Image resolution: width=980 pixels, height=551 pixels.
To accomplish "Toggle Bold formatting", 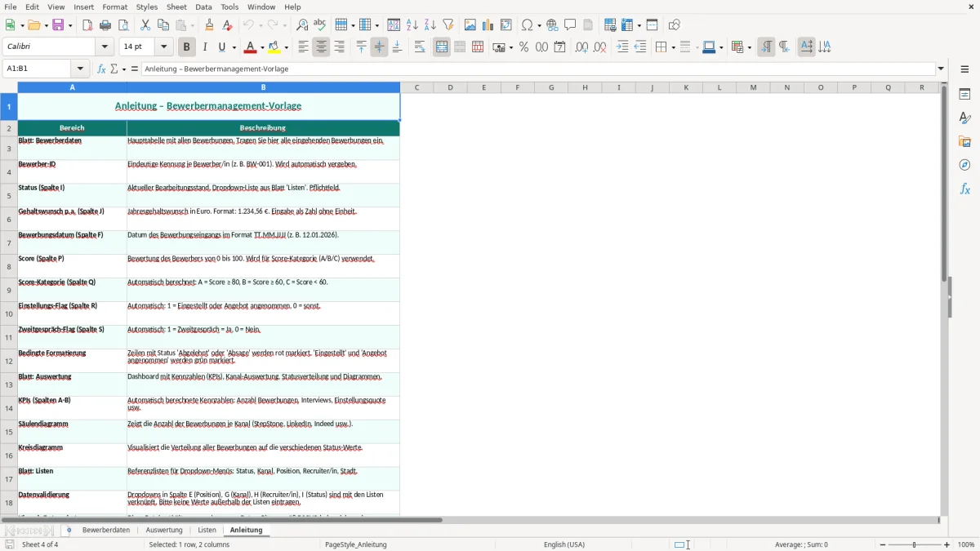I will point(186,47).
